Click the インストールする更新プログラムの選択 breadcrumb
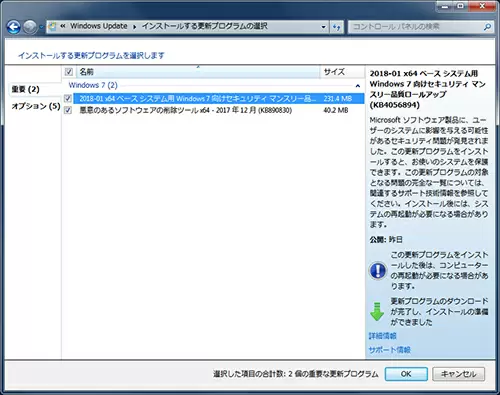 pyautogui.click(x=205, y=26)
